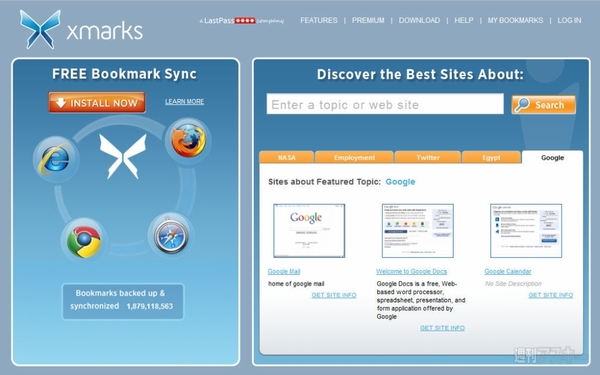Screen dimensions: 600x375
Task: Open the PREMIUM menu item
Action: pos(368,20)
